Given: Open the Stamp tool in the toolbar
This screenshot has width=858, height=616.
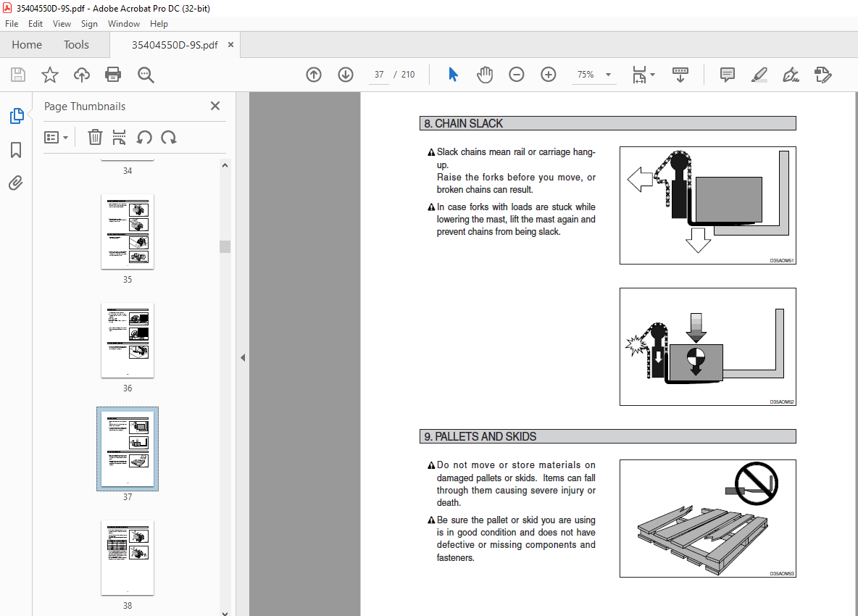Looking at the screenshot, I should click(x=822, y=75).
